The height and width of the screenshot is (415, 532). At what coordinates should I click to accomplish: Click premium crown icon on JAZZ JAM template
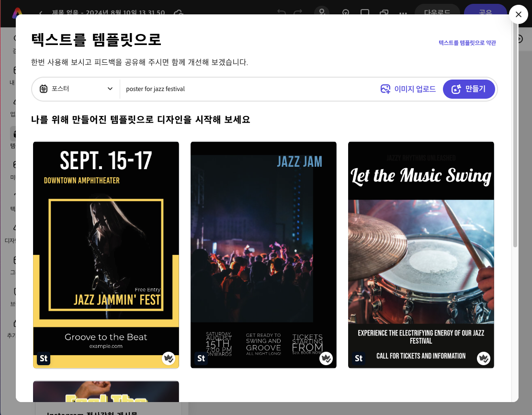point(326,358)
